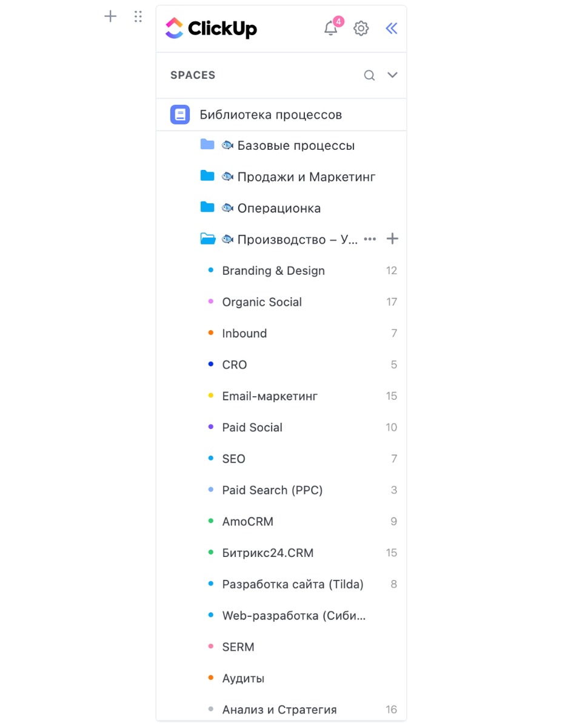Open the Библиотека процессов space icon
The height and width of the screenshot is (728, 565).
coord(180,115)
